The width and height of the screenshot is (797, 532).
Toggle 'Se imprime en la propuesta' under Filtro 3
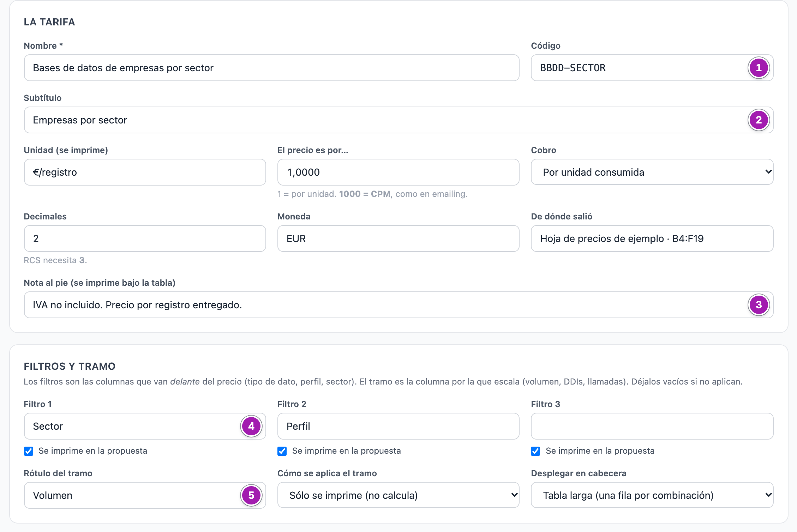tap(535, 451)
